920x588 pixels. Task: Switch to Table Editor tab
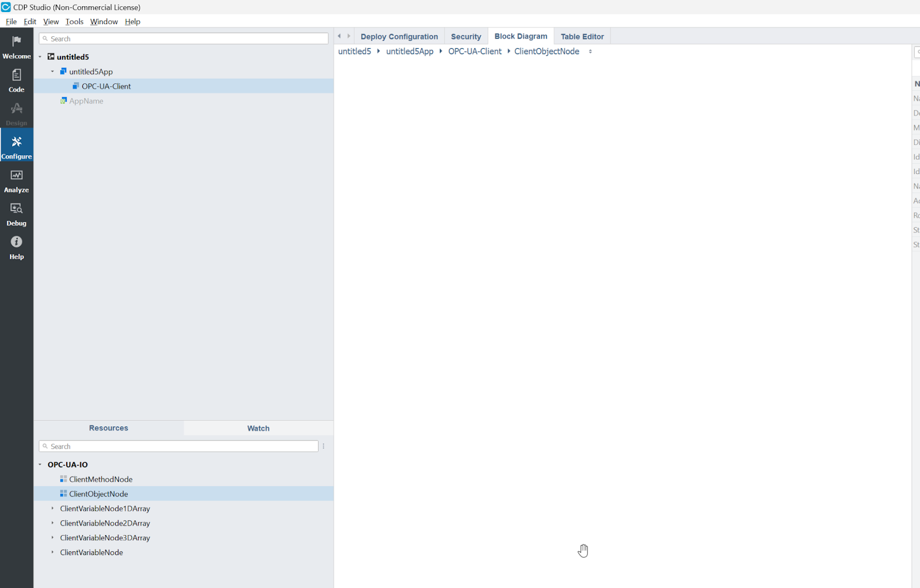(582, 36)
